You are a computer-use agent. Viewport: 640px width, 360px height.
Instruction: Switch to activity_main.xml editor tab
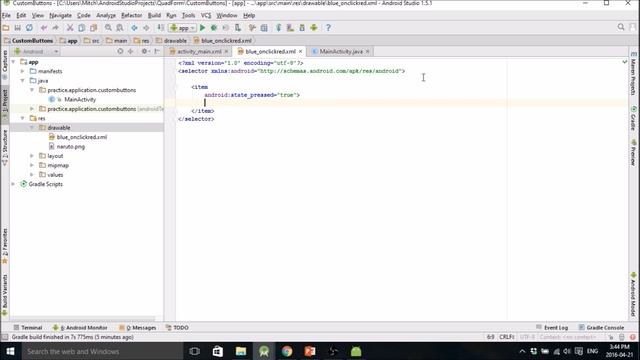tap(199, 51)
